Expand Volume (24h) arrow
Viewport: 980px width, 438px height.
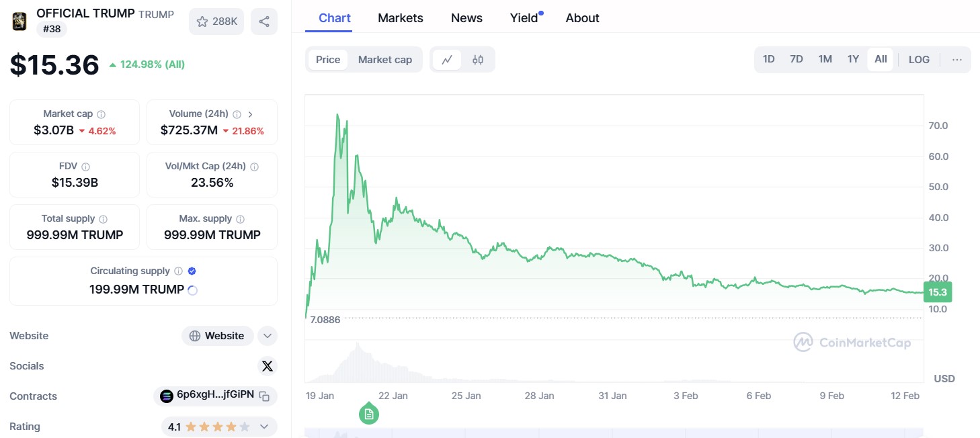251,114
